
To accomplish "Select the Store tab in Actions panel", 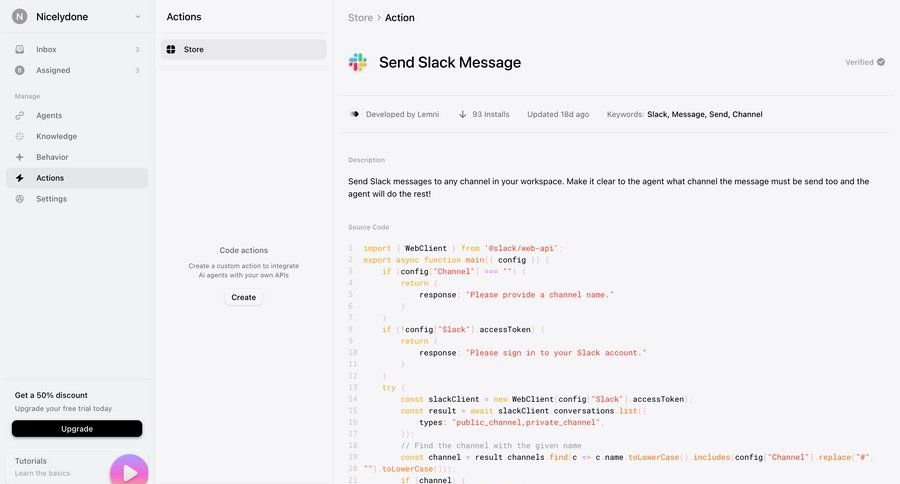I will click(x=243, y=49).
